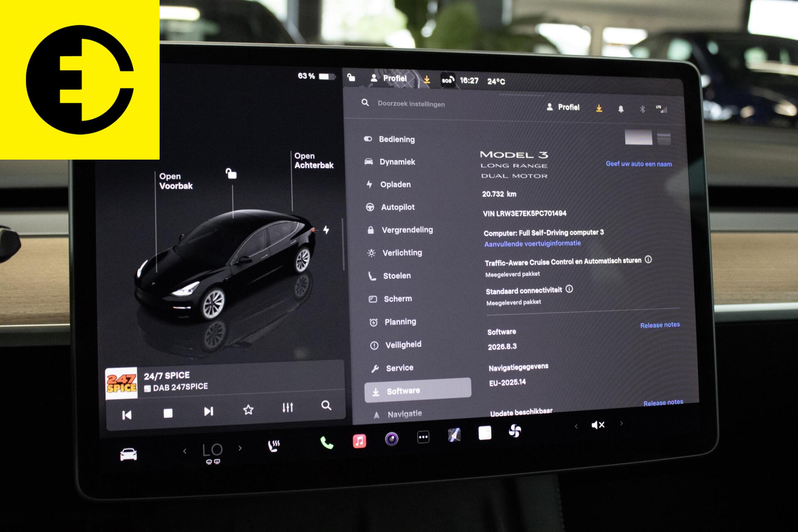Raise the temperature with right chevron
The width and height of the screenshot is (798, 532).
[240, 448]
